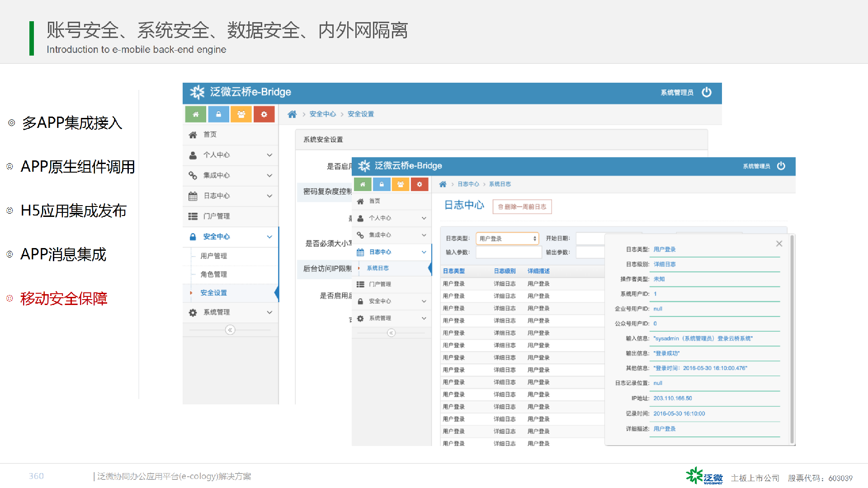868x488 pixels.
Task: Open 首页 in front window sidebar
Action: point(392,201)
